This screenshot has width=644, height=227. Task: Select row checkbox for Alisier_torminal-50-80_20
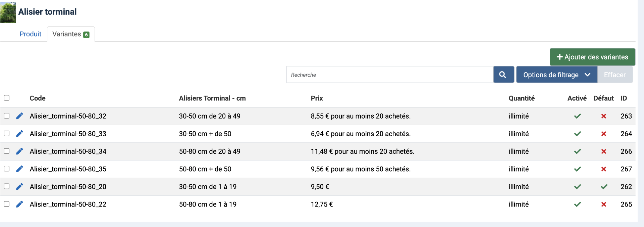(x=7, y=186)
